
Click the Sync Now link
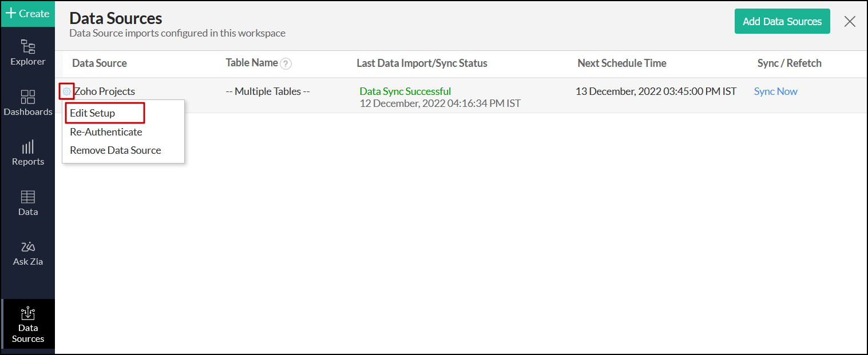775,91
